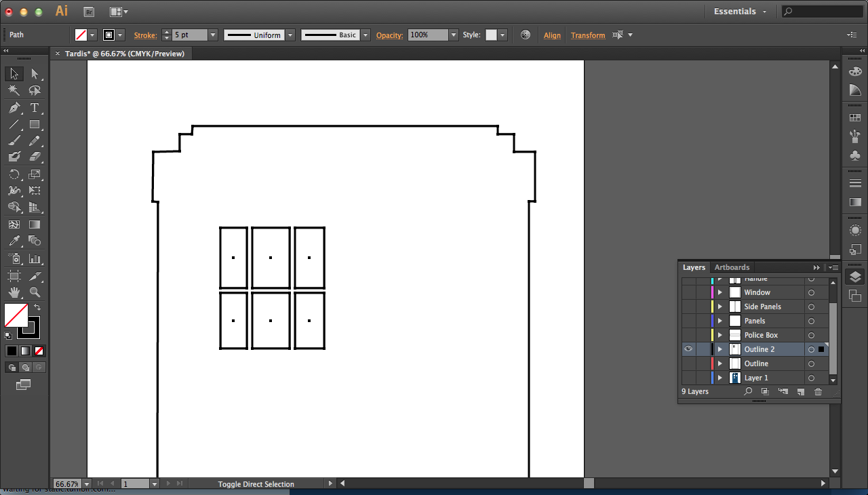The image size is (868, 495).
Task: Select the Paintbrush tool
Action: tap(14, 140)
